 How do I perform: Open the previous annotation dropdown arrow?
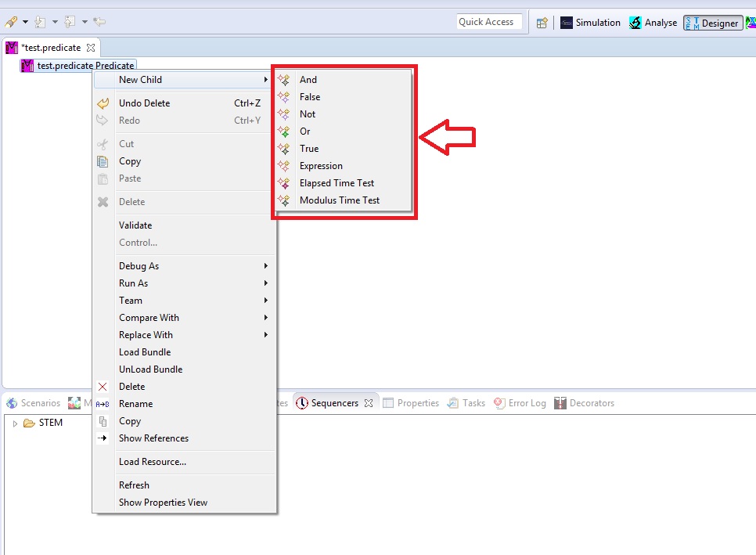click(85, 22)
